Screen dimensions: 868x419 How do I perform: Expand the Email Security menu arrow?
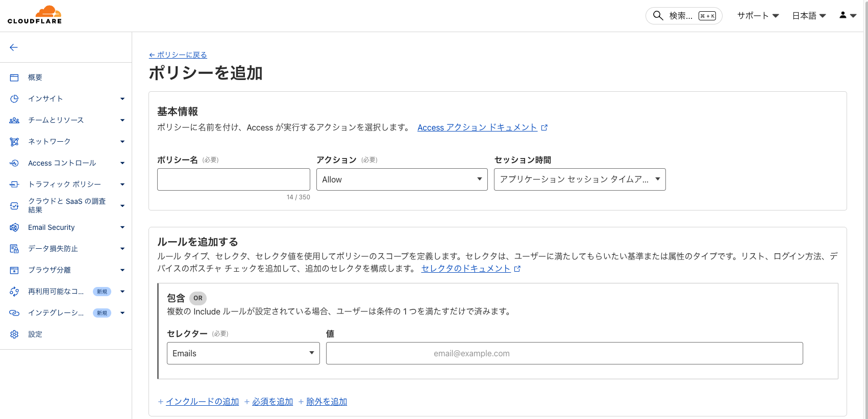[x=122, y=227]
